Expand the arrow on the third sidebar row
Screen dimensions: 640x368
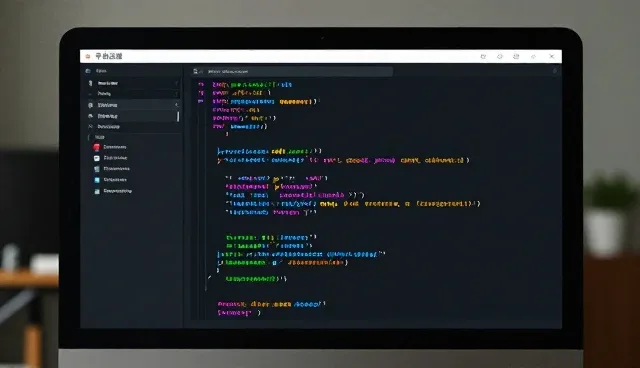[177, 105]
